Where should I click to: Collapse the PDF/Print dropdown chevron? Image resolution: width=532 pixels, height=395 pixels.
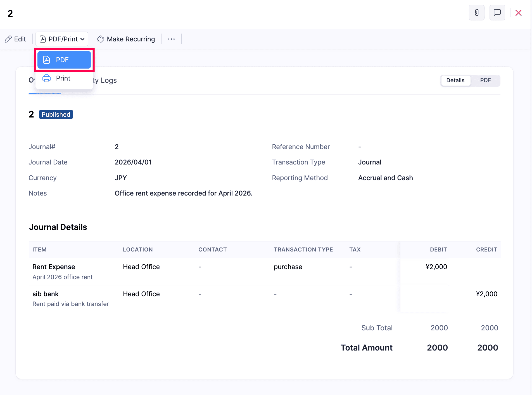click(82, 39)
